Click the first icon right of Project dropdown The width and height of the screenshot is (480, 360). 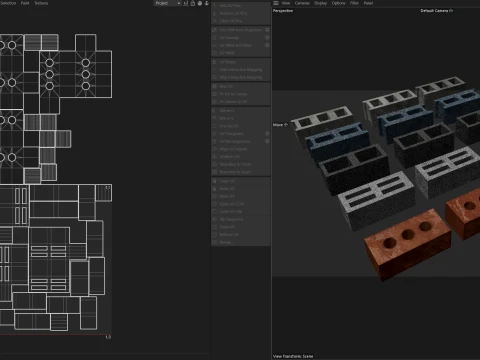point(186,3)
